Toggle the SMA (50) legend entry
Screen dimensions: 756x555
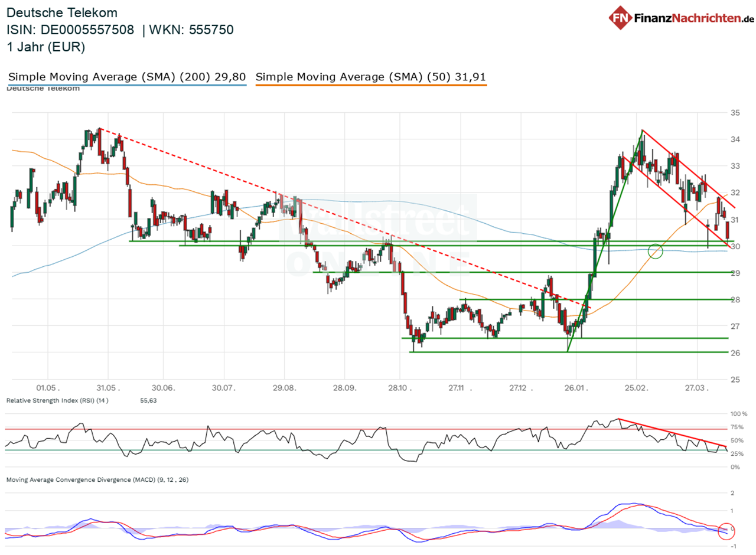371,77
